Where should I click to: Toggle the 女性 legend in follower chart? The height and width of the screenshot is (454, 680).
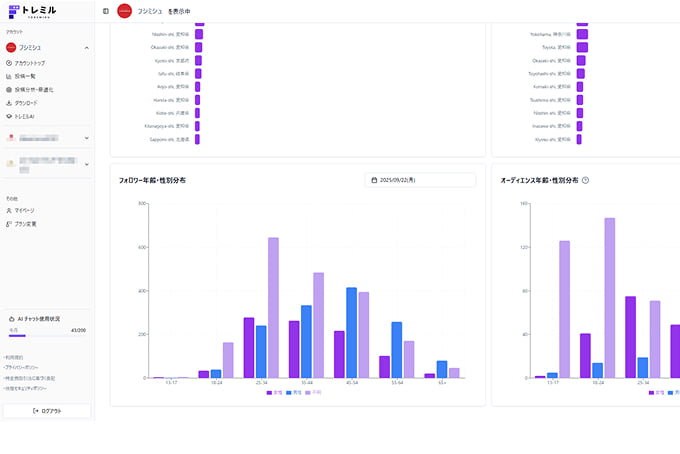click(x=274, y=393)
